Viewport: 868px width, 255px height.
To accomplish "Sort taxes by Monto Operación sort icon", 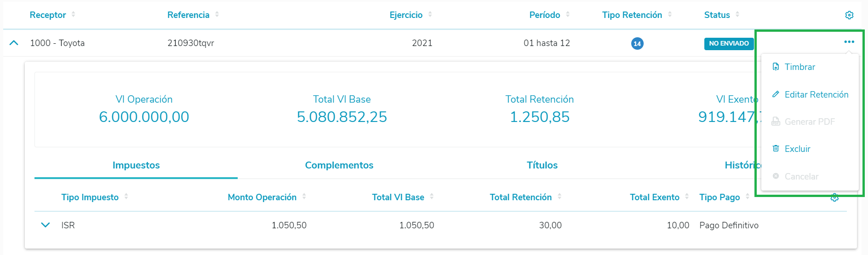I will 304,197.
